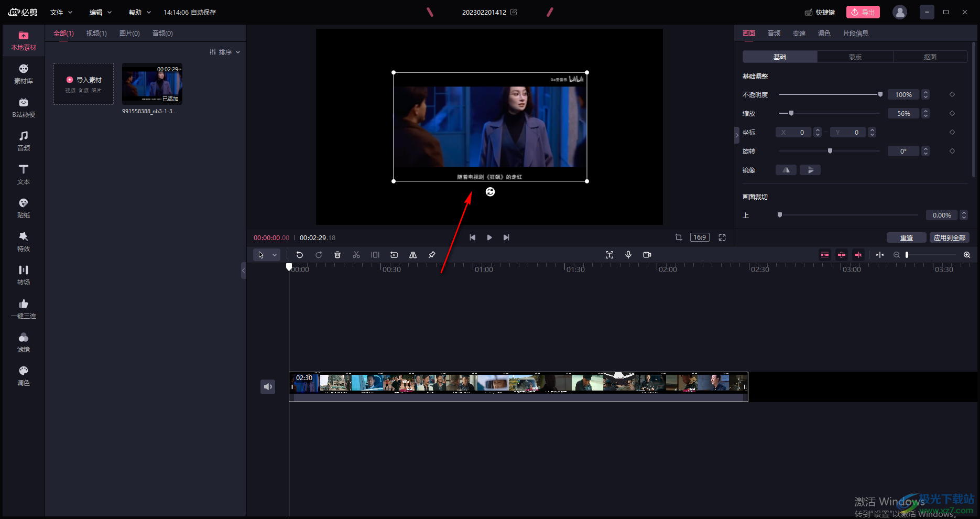Toggle the main track magnet snapping
The height and width of the screenshot is (519, 980).
825,255
